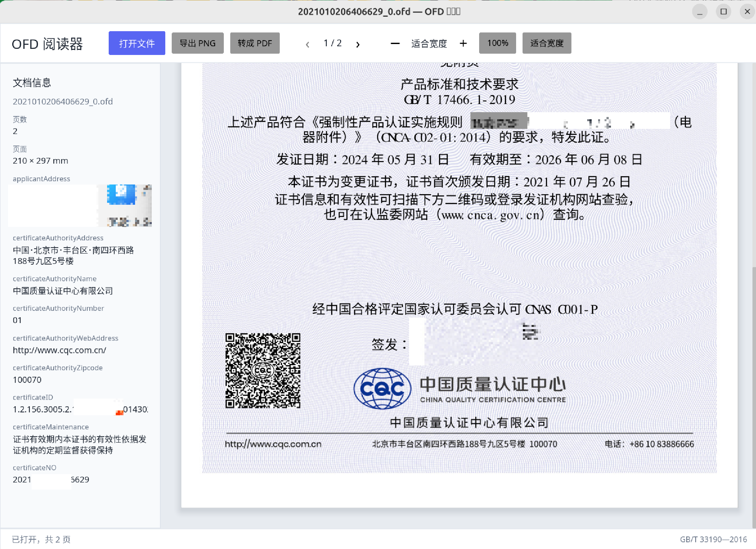This screenshot has height=549, width=756.
Task: Click the phone number +86 10 83886666
Action: 662,444
